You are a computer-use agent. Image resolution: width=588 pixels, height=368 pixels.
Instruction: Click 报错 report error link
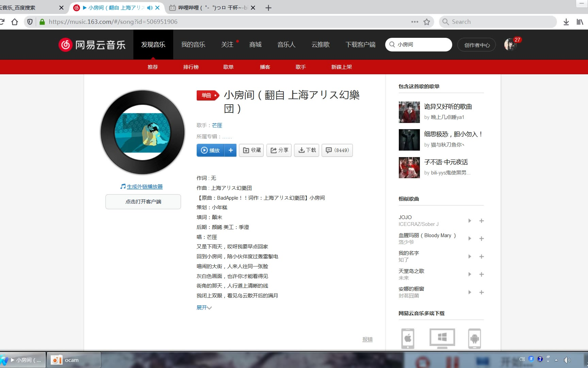click(x=367, y=339)
